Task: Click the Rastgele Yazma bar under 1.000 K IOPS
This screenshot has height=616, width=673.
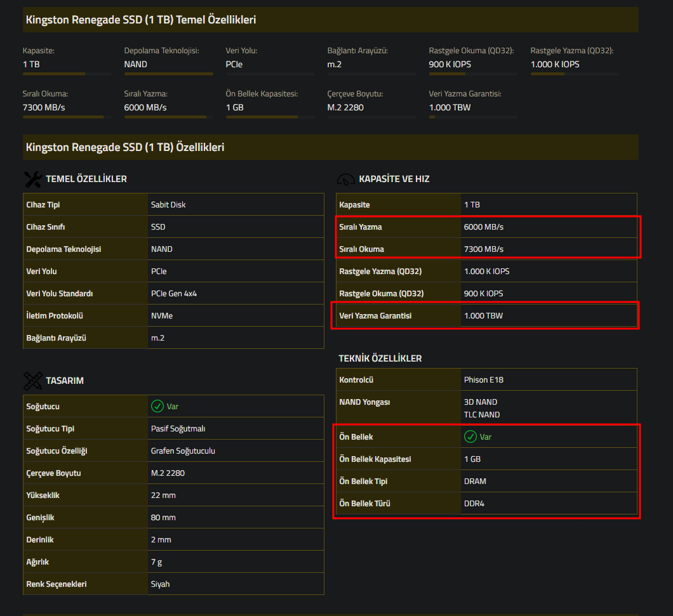Action: (575, 74)
